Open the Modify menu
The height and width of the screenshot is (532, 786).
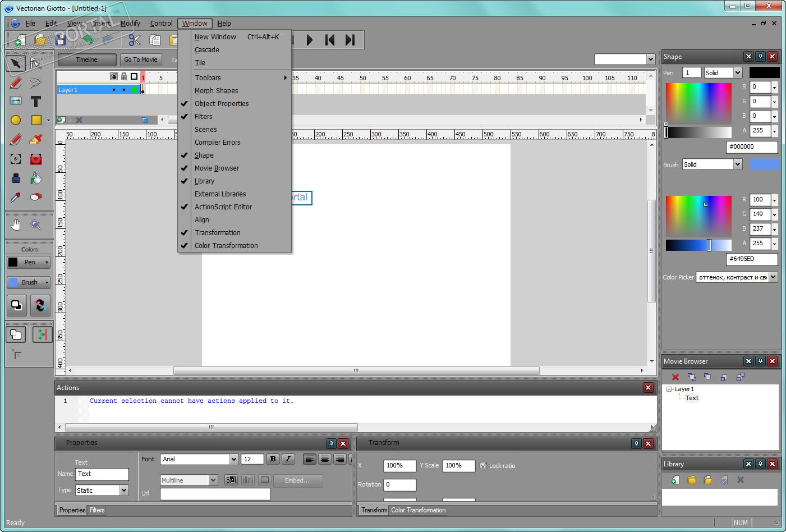[x=130, y=24]
